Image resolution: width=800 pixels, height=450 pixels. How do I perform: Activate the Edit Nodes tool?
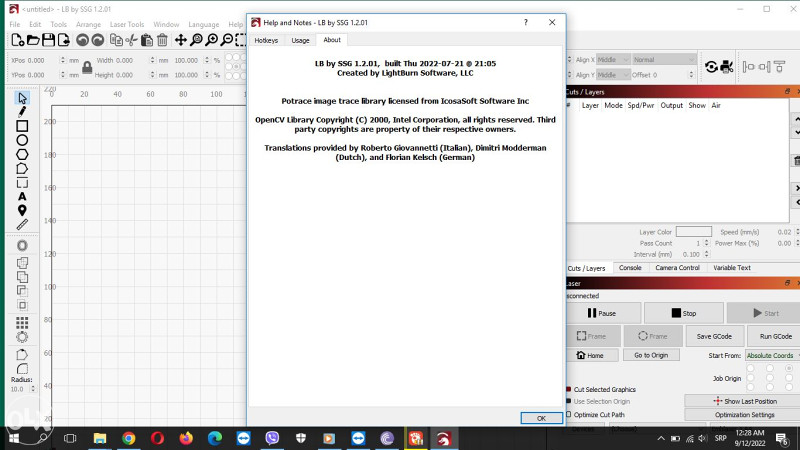click(22, 169)
